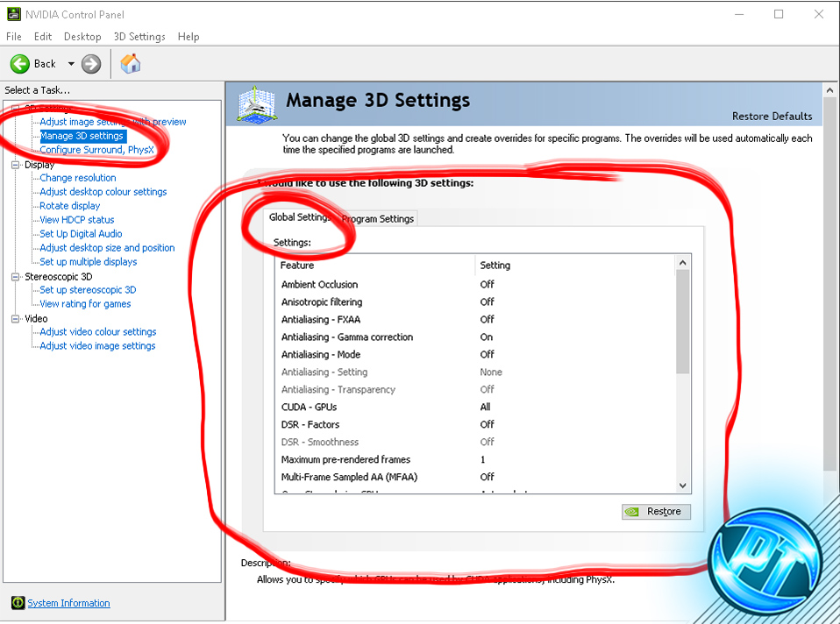
Task: Open Adjust video colour settings
Action: (x=98, y=332)
